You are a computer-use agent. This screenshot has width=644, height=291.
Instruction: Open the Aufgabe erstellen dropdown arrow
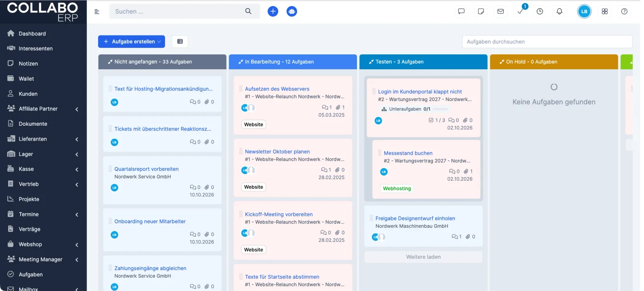(159, 42)
